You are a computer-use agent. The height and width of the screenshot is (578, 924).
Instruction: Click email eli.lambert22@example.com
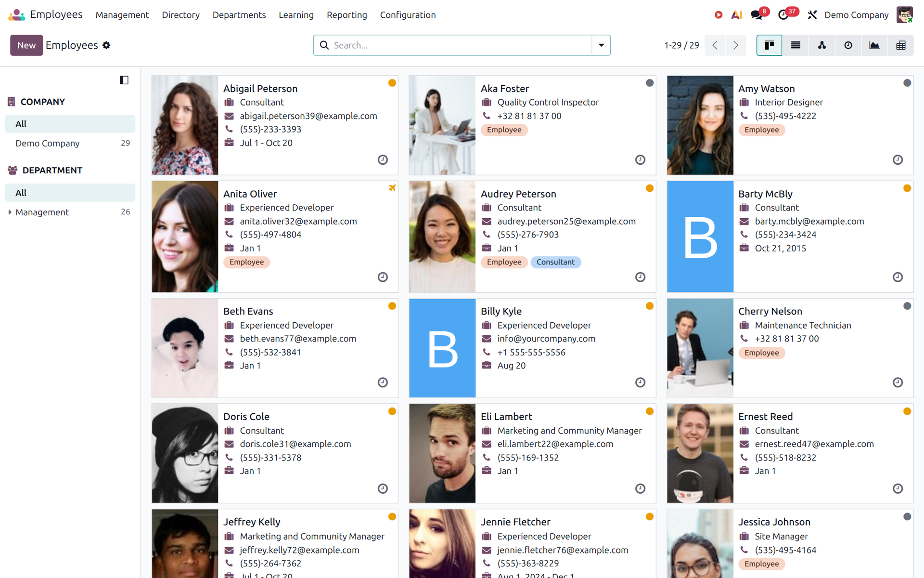pyautogui.click(x=555, y=444)
